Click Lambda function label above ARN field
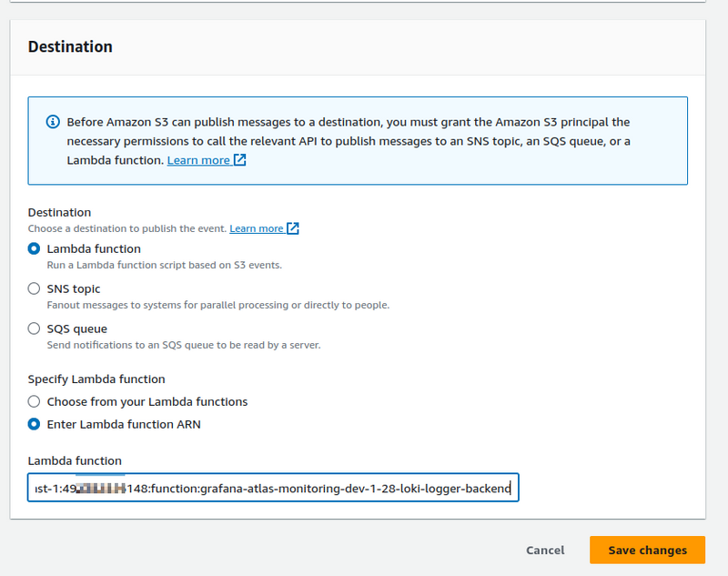This screenshot has width=728, height=576. tap(75, 460)
